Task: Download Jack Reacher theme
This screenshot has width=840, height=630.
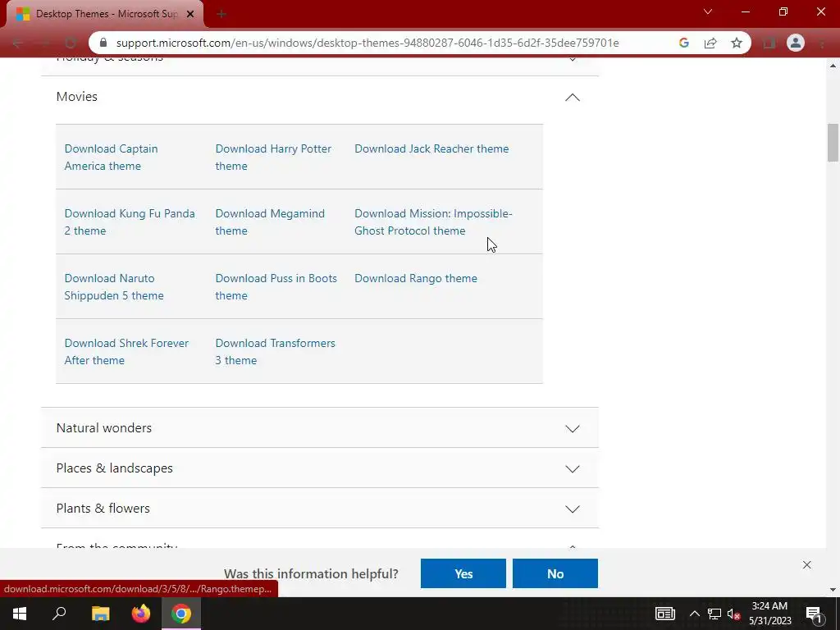Action: (431, 148)
